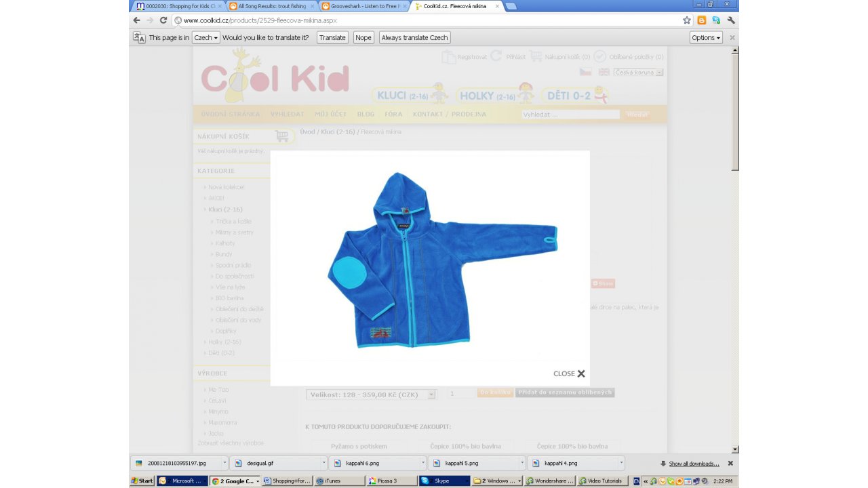The width and height of the screenshot is (868, 488).
Task: Bookmark the page with the star icon
Action: point(687,20)
